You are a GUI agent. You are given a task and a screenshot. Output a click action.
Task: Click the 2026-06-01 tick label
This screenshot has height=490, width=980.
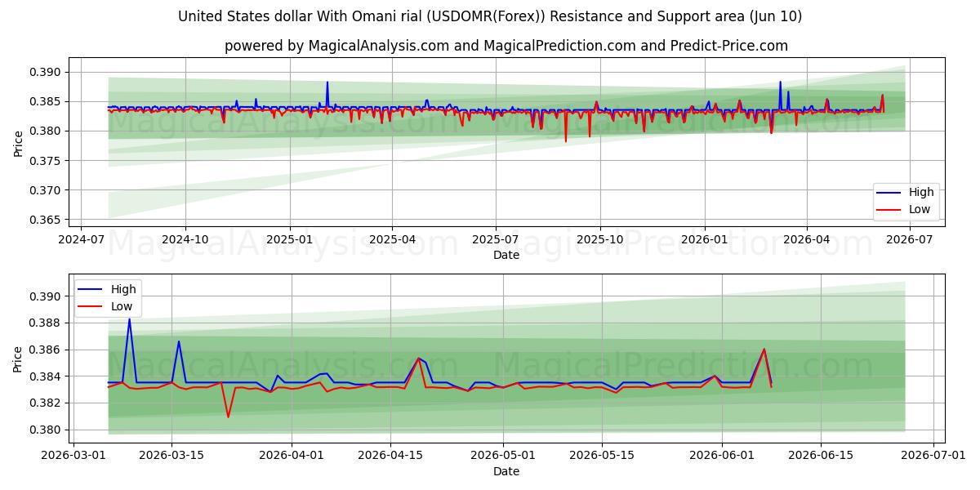point(722,455)
